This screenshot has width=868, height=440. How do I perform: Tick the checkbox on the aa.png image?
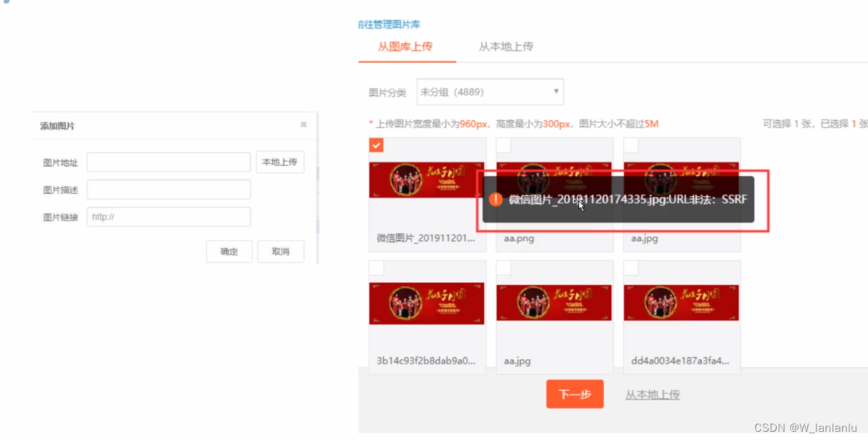point(504,145)
